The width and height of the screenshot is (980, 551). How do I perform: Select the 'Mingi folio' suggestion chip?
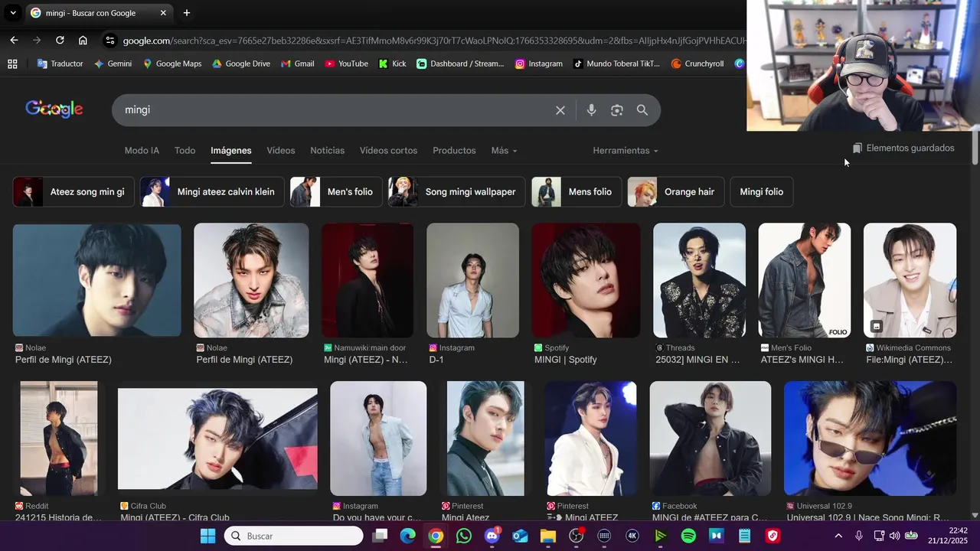[x=762, y=192]
